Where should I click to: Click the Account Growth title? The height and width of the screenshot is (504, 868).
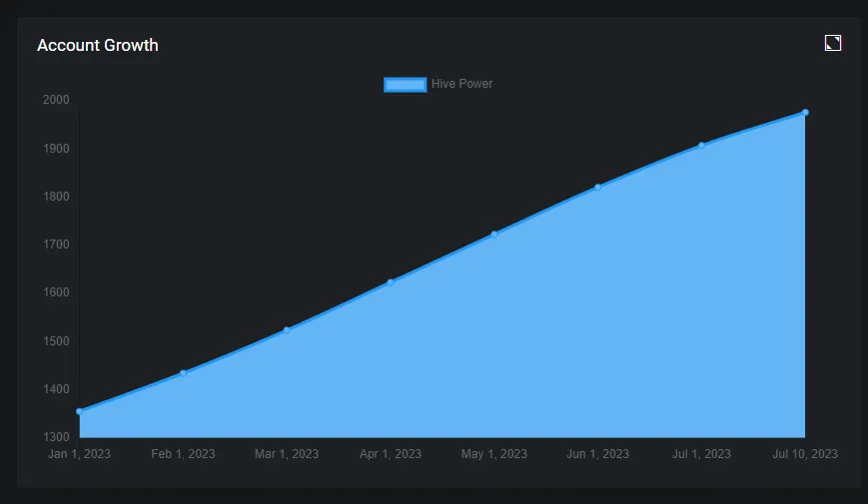tap(98, 45)
